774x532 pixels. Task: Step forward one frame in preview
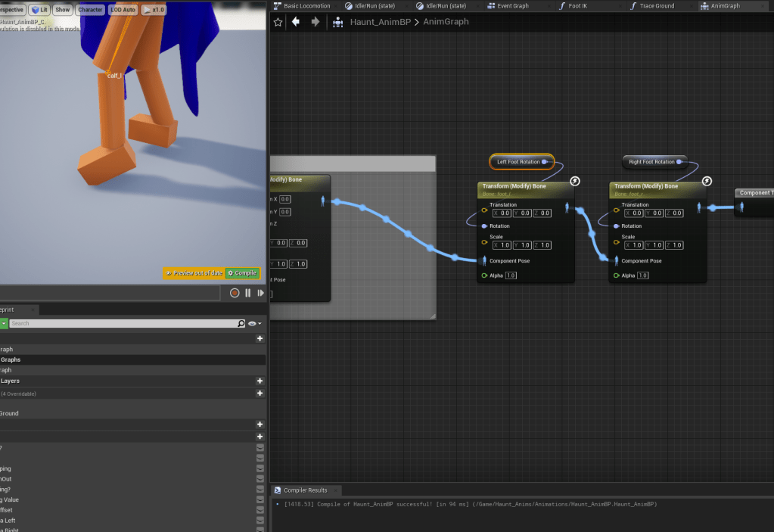tap(260, 293)
